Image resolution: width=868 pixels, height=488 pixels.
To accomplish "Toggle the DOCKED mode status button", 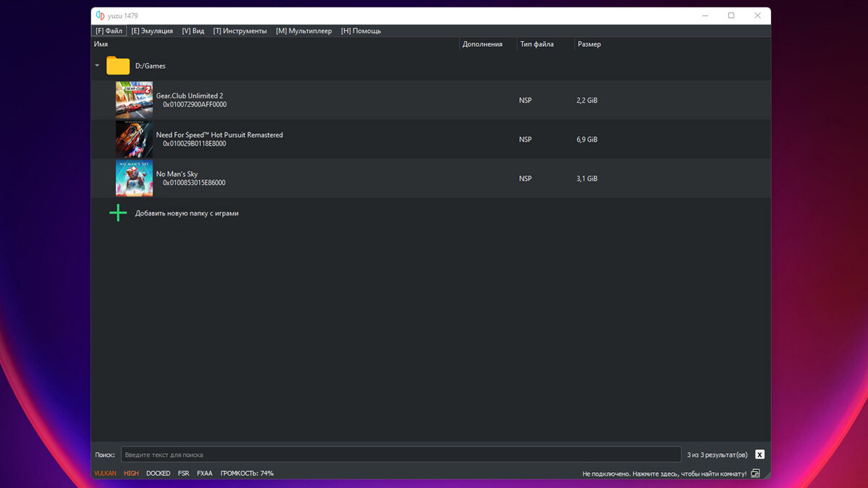I will point(158,474).
